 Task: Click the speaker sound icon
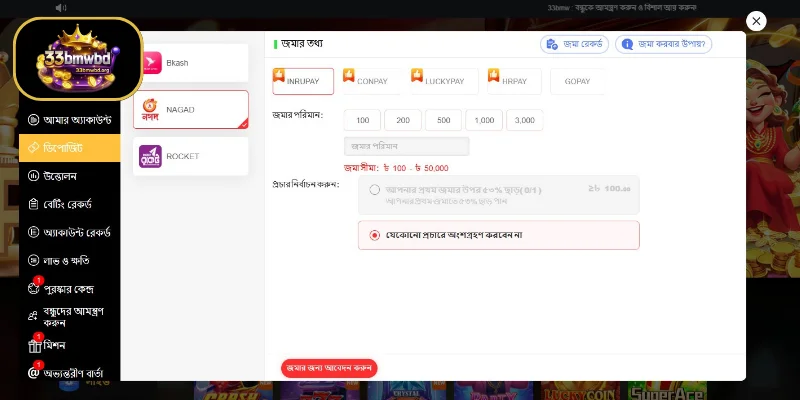tap(61, 8)
